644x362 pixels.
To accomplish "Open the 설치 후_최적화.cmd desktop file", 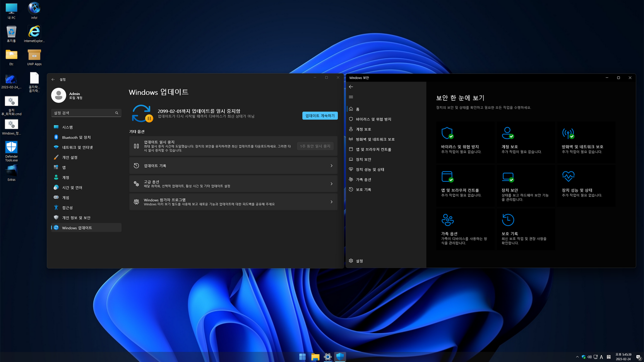I will [x=11, y=106].
